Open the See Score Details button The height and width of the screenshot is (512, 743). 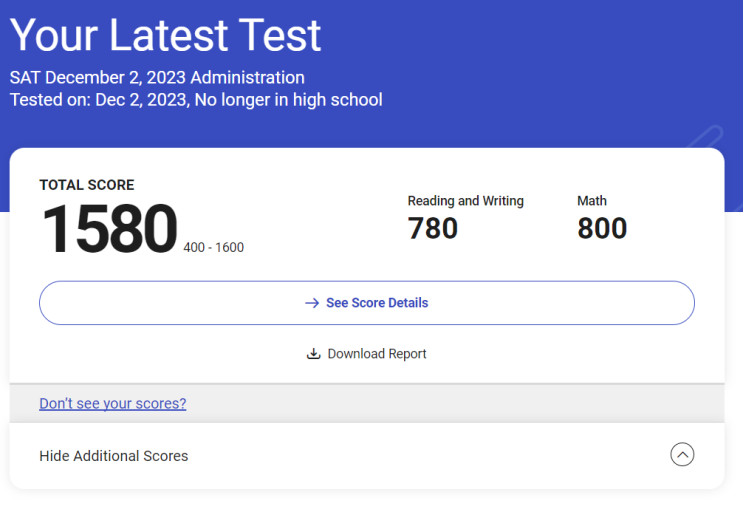pos(367,303)
